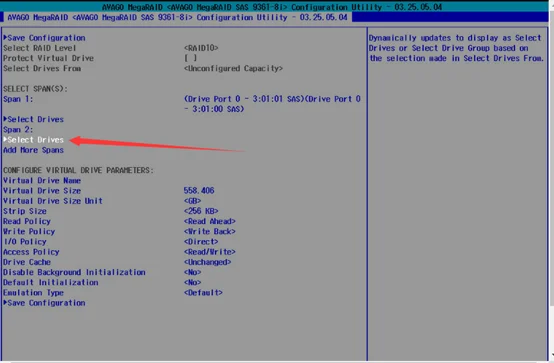Open the top Save Configuration entry

(x=45, y=38)
